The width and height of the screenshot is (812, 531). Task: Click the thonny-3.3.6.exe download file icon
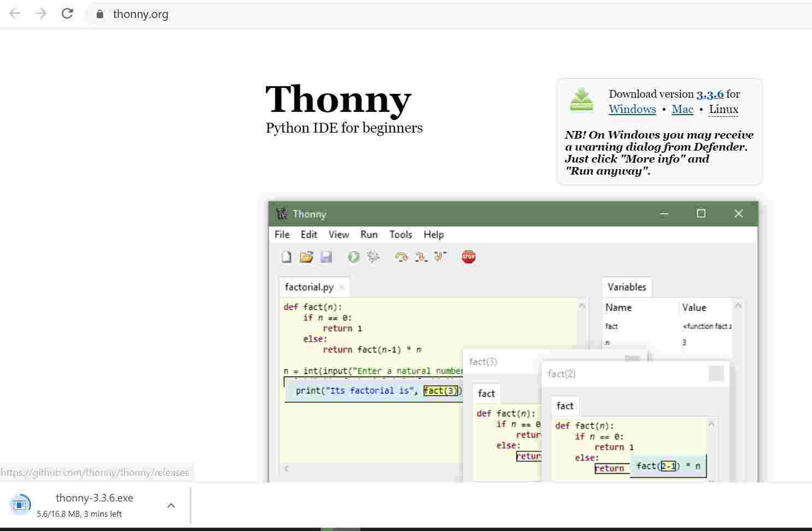click(x=20, y=505)
